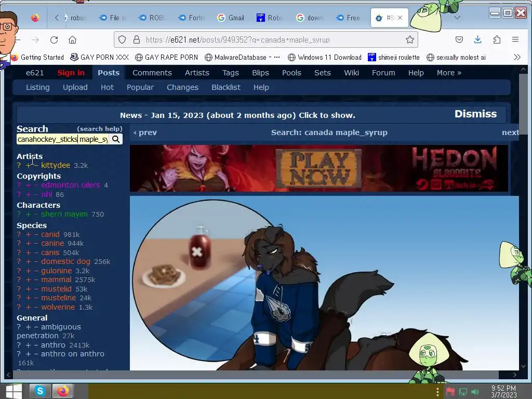Screen dimensions: 532x399
Task: Dismiss the news banner
Action: tap(475, 114)
